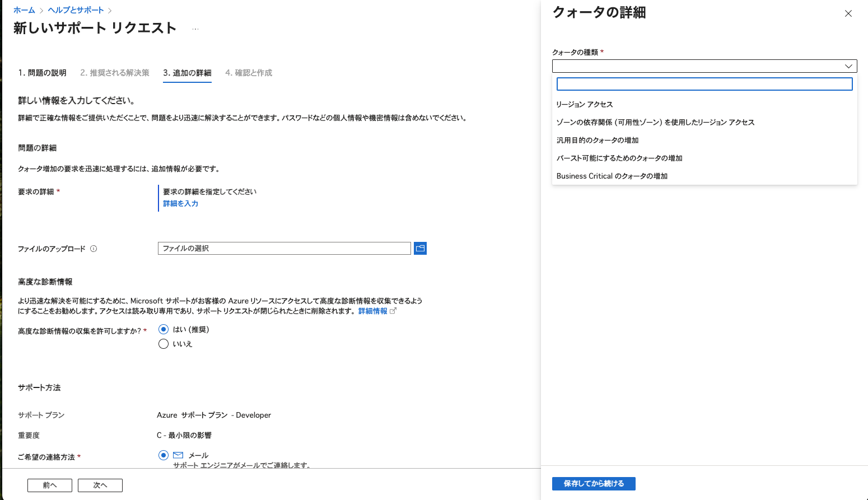Switch to the 4. 確認と作成 tab
The width and height of the screenshot is (868, 500).
249,72
